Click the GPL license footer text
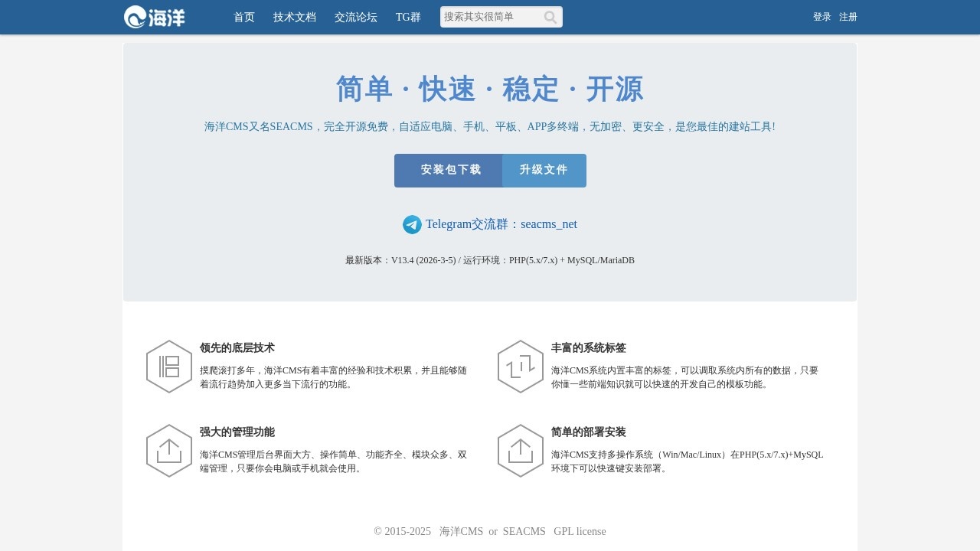Image resolution: width=980 pixels, height=551 pixels. tap(579, 531)
